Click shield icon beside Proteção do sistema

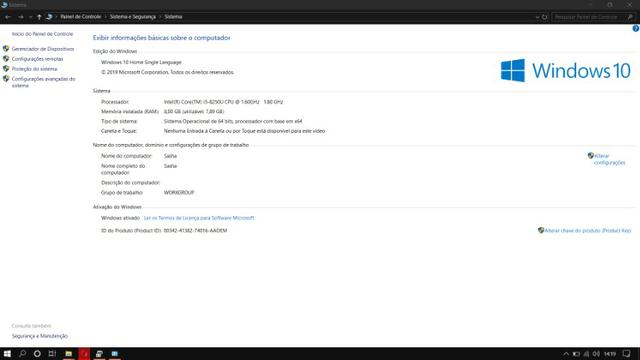coord(6,69)
